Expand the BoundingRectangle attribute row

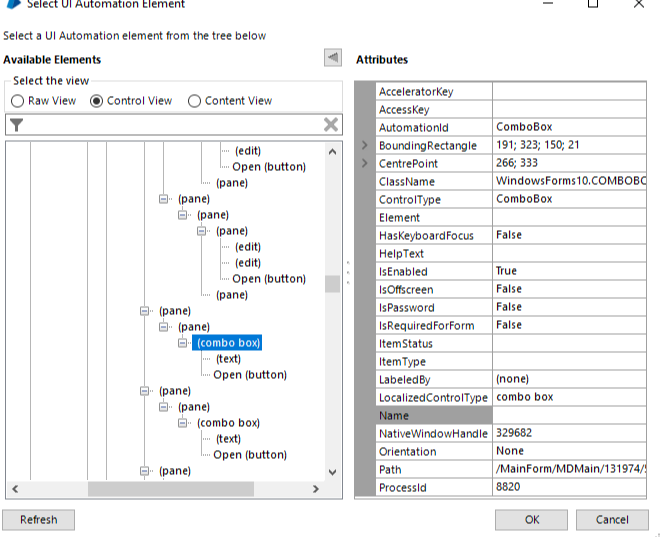[365, 146]
